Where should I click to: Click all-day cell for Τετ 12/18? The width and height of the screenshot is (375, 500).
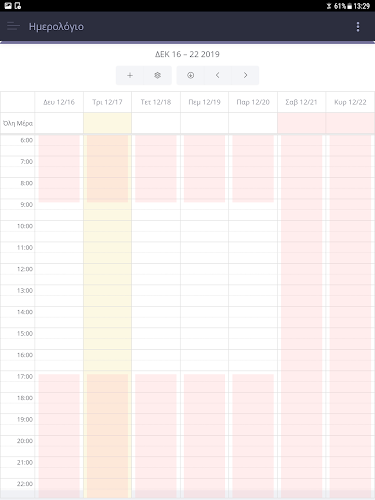click(x=156, y=123)
